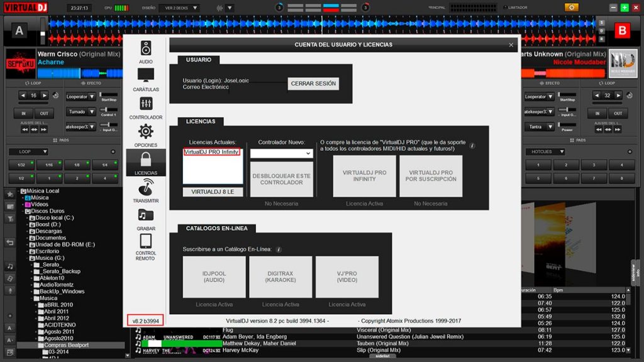The height and width of the screenshot is (362, 644).
Task: Open the top bar settings gear
Action: (571, 8)
